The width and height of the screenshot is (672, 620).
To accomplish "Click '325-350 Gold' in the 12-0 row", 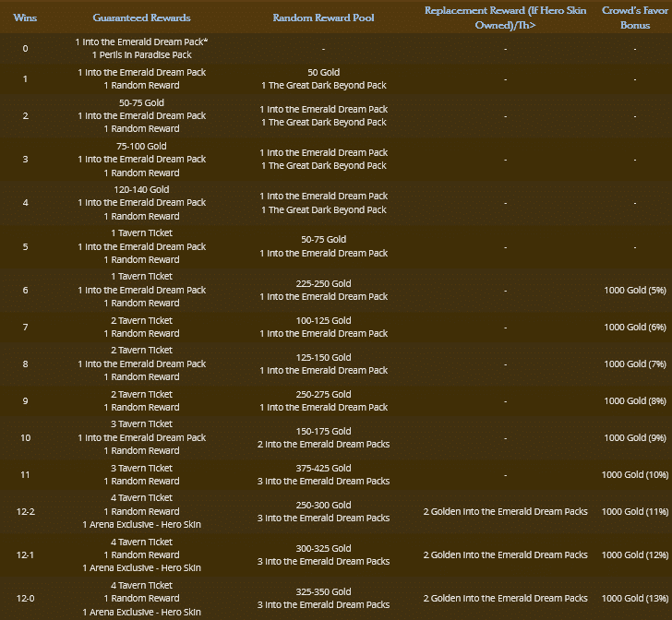I will pos(324,591).
